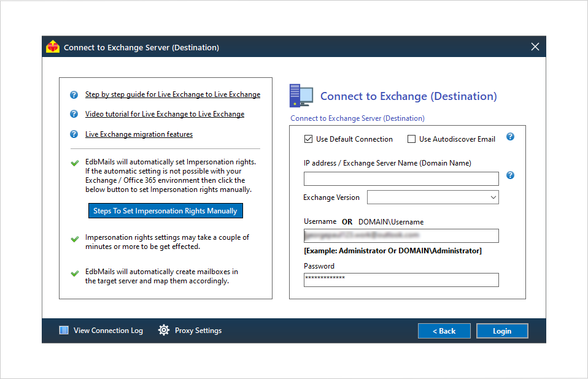Click the 'Exchange Version' label
Image resolution: width=588 pixels, height=379 pixels.
coord(331,197)
